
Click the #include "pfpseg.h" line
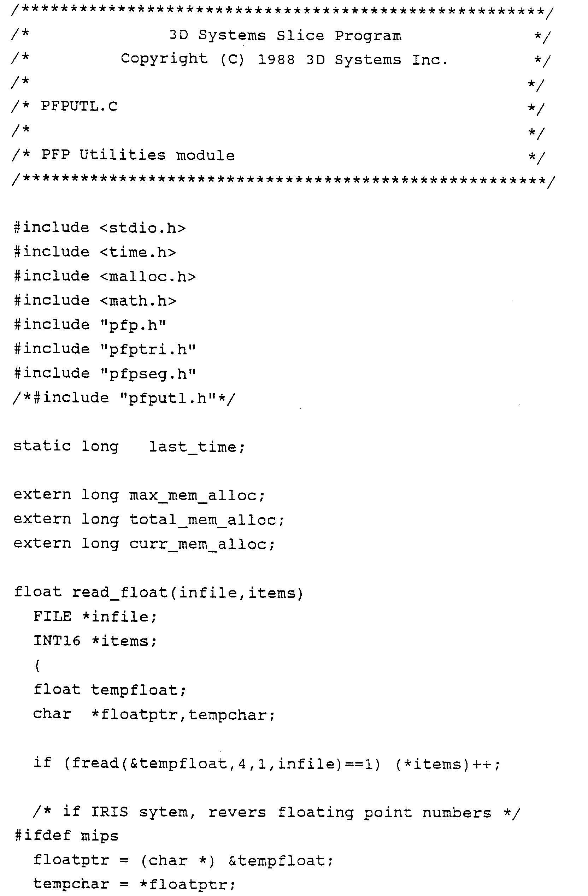coord(105,373)
